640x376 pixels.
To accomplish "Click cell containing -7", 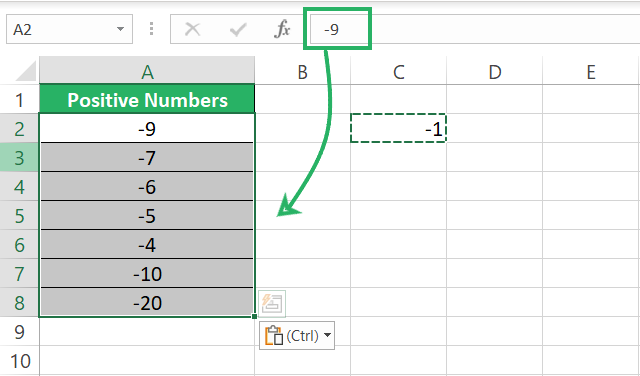I will click(147, 157).
